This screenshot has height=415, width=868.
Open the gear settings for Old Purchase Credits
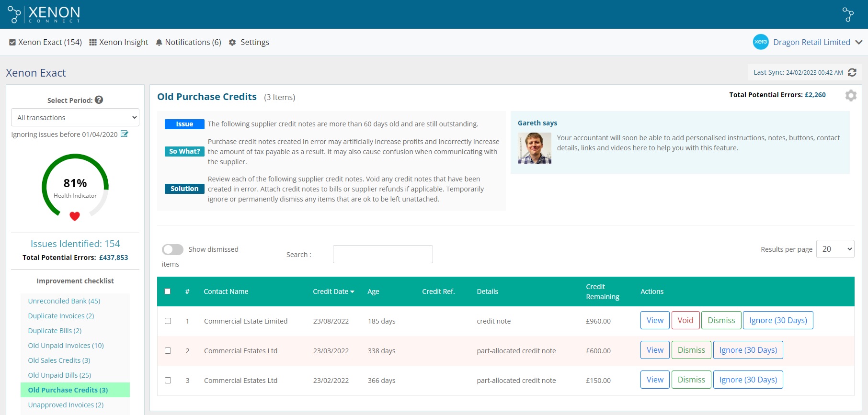tap(851, 96)
